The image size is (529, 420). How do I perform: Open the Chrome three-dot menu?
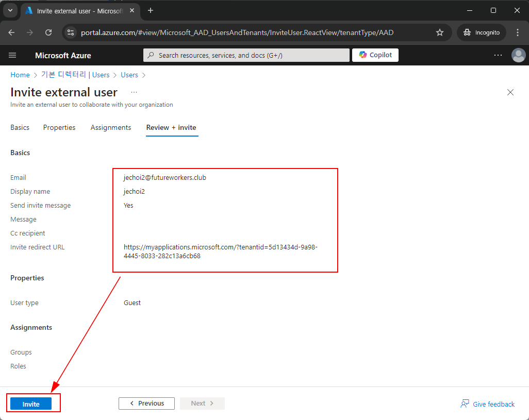coord(518,32)
